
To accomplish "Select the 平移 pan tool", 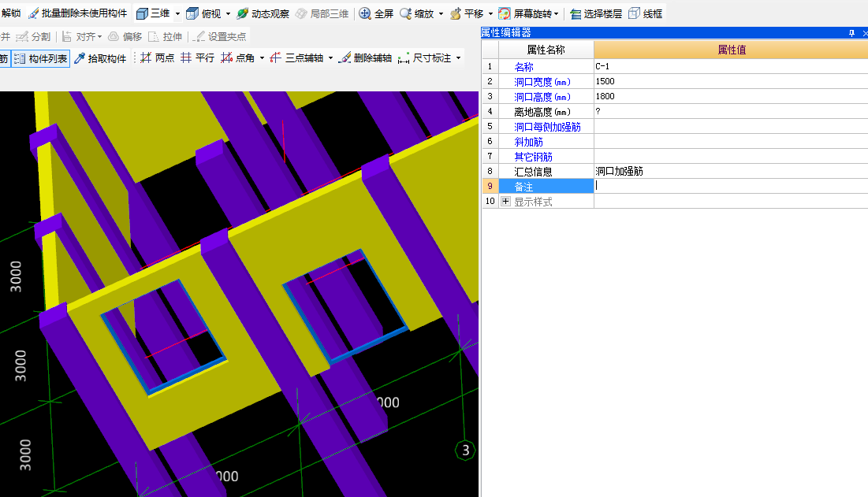I will click(467, 13).
